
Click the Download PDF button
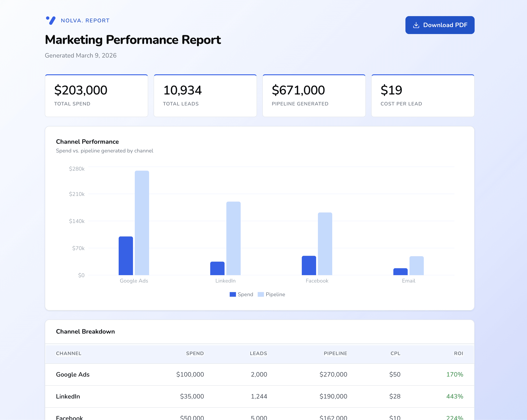440,25
